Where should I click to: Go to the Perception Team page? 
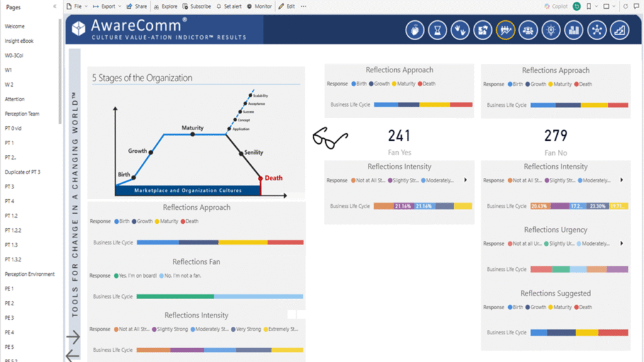point(22,114)
